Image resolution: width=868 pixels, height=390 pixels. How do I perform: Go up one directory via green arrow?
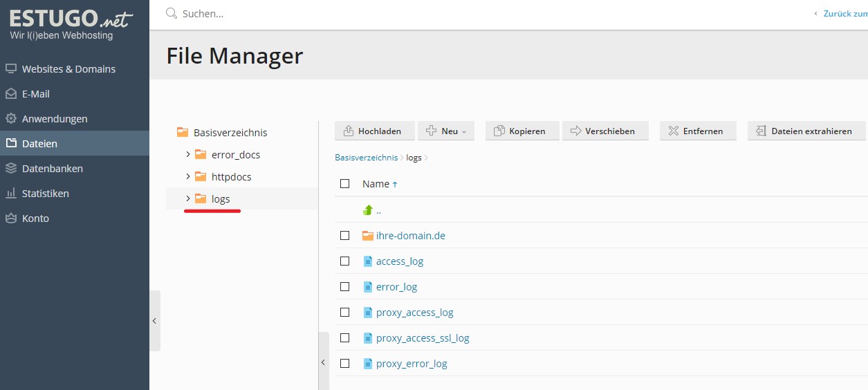pos(368,210)
